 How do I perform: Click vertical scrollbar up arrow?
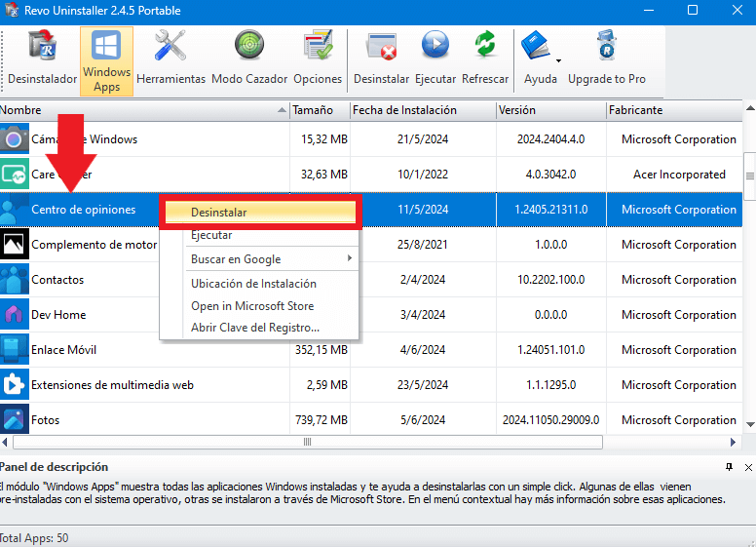750,108
